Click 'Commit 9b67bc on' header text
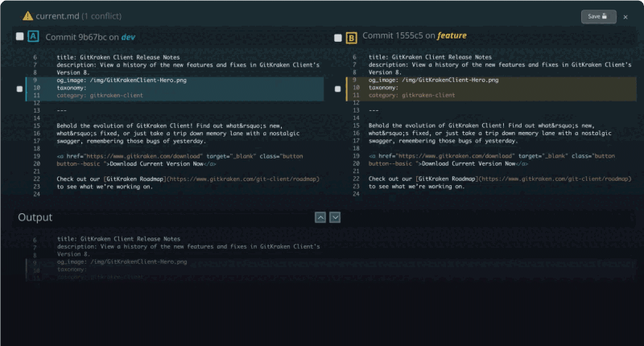Image resolution: width=644 pixels, height=346 pixels. 82,37
